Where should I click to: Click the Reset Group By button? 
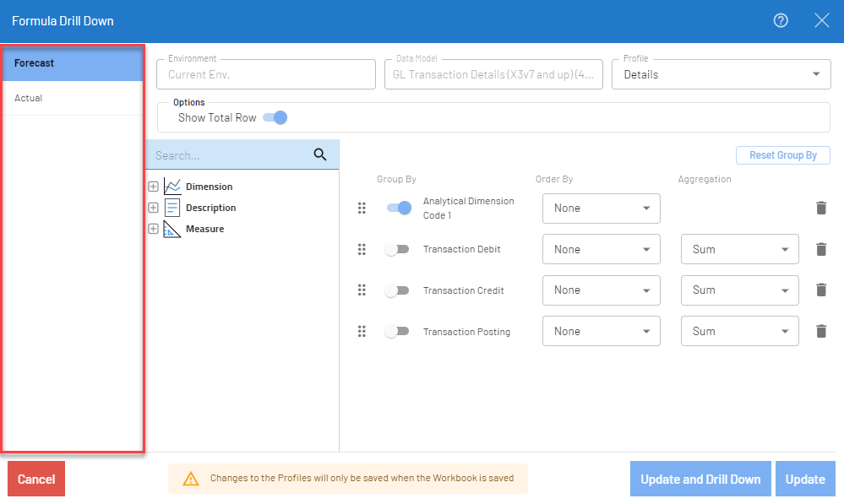783,155
